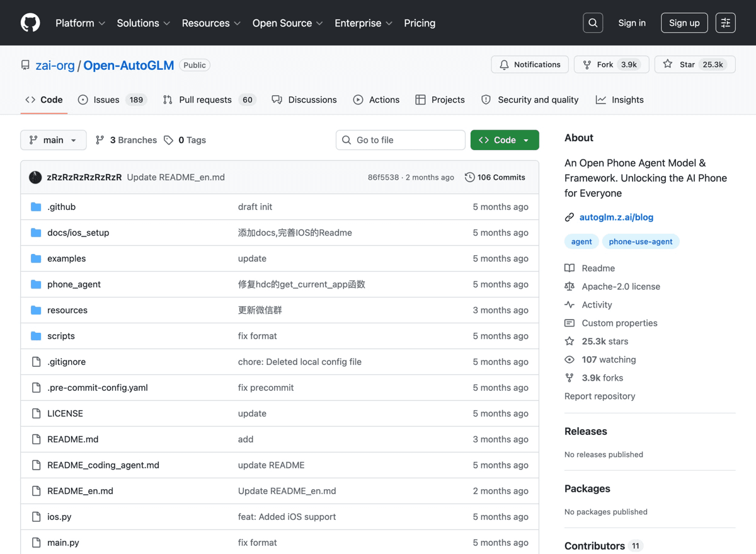
Task: Expand the Solutions menu
Action: pyautogui.click(x=144, y=23)
